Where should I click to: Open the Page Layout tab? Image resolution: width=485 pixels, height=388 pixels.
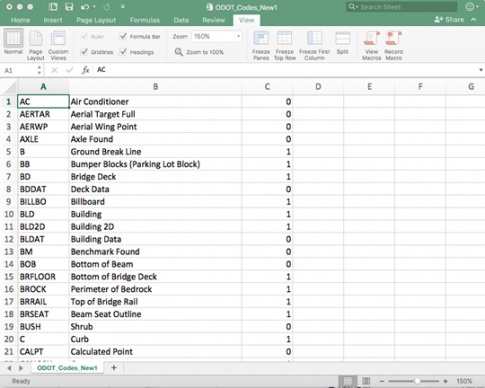96,20
